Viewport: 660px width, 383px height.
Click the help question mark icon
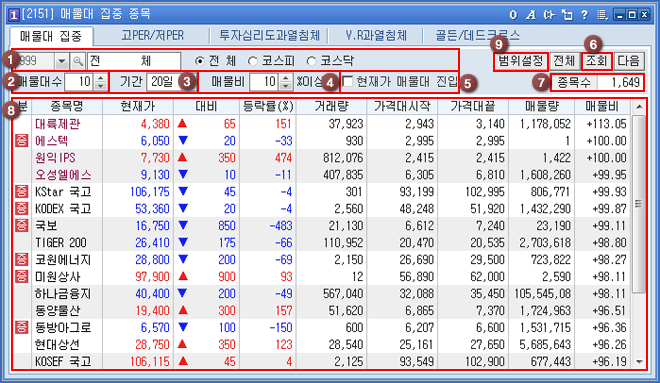click(584, 15)
